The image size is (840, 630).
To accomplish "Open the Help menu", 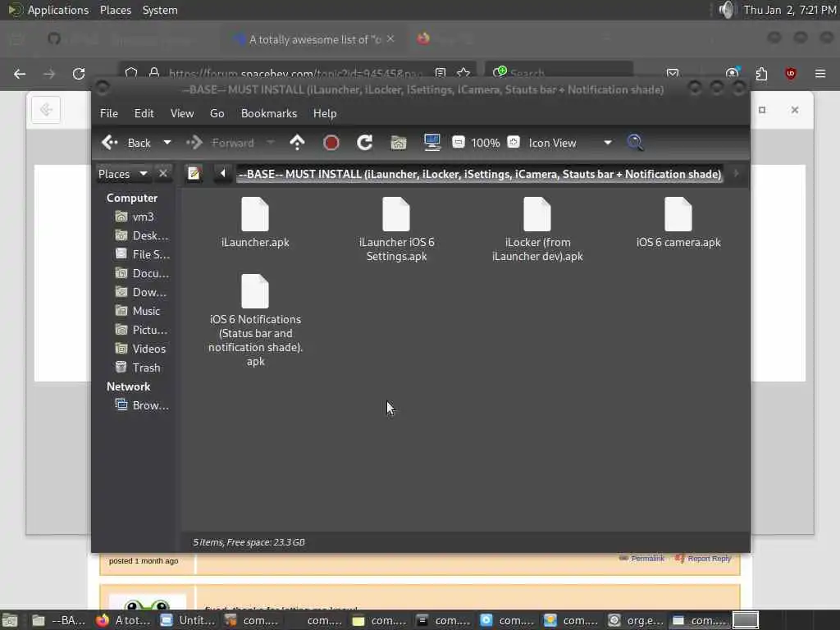I will [x=325, y=113].
